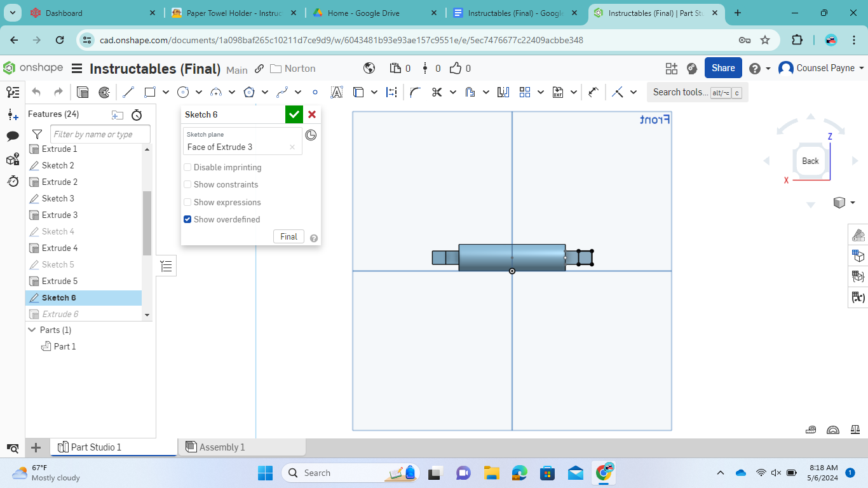868x488 pixels.
Task: Select the Circle sketch tool
Action: (x=183, y=92)
